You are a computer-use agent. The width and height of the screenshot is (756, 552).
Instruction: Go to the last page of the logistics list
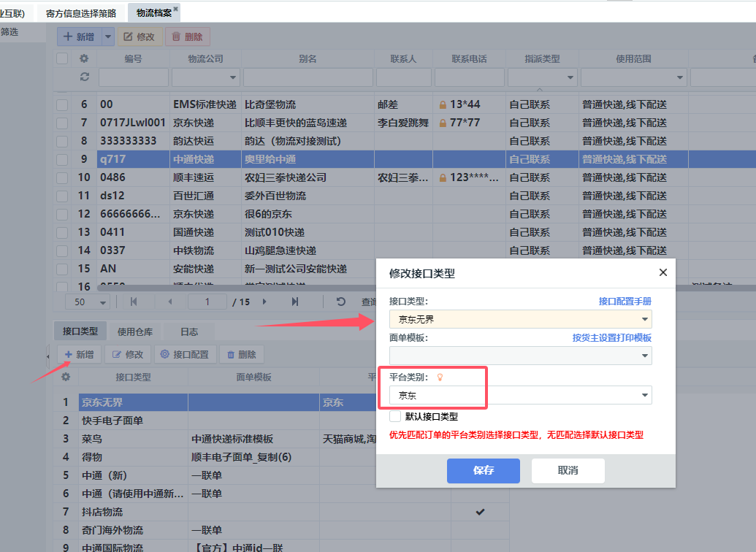(294, 302)
